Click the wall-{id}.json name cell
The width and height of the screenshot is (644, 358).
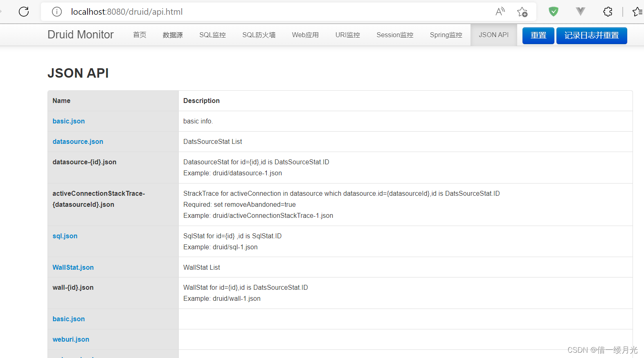113,293
